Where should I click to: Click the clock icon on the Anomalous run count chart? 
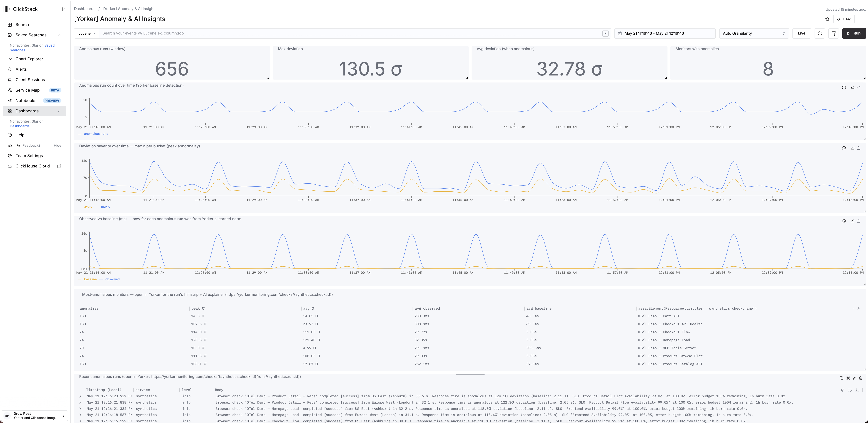[844, 88]
